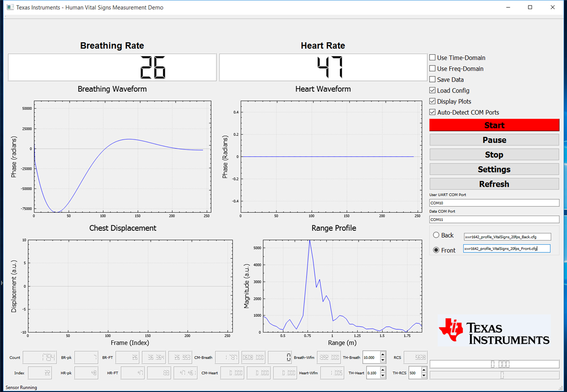This screenshot has width=567, height=392.
Task: Click the Index LCD readout
Action: pos(40,373)
